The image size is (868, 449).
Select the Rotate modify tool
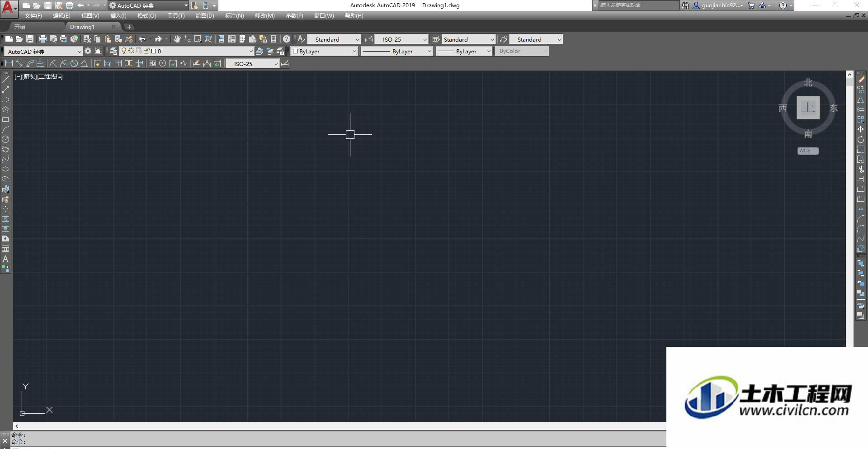coord(861,139)
